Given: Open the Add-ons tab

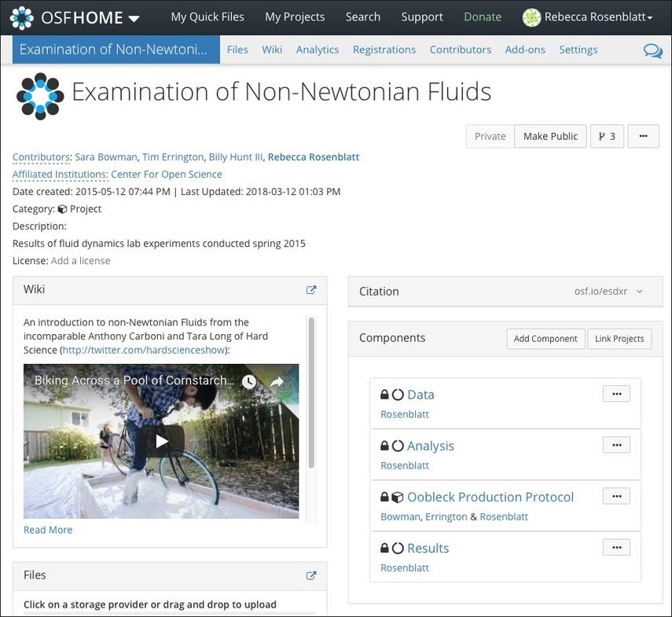Looking at the screenshot, I should point(525,50).
